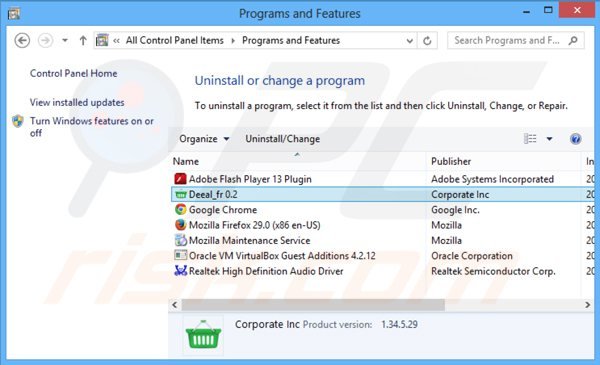This screenshot has height=365, width=600.
Task: Click the window system menu icon
Action: coord(14,14)
